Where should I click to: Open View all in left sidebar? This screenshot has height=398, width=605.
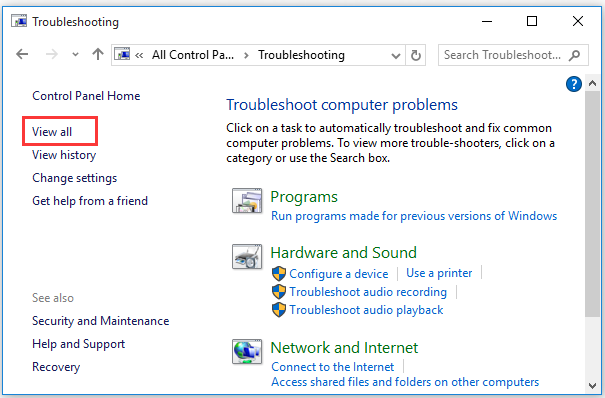click(52, 132)
